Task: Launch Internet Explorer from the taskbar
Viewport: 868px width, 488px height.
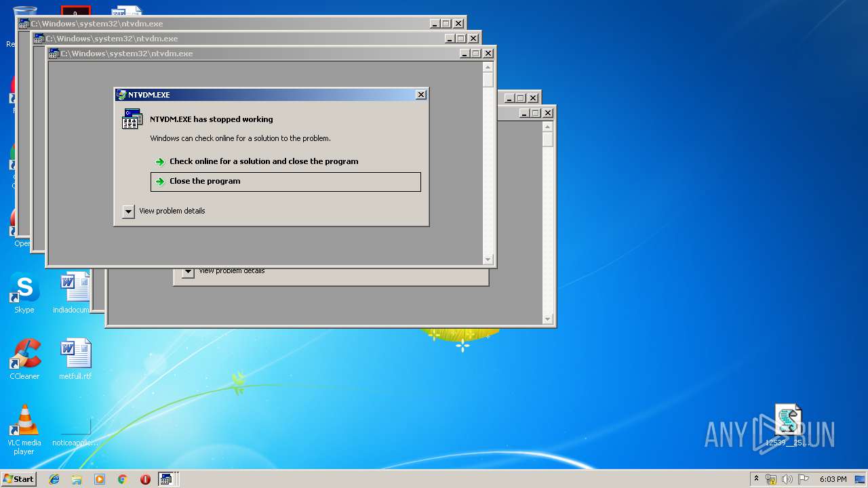Action: pyautogui.click(x=54, y=479)
